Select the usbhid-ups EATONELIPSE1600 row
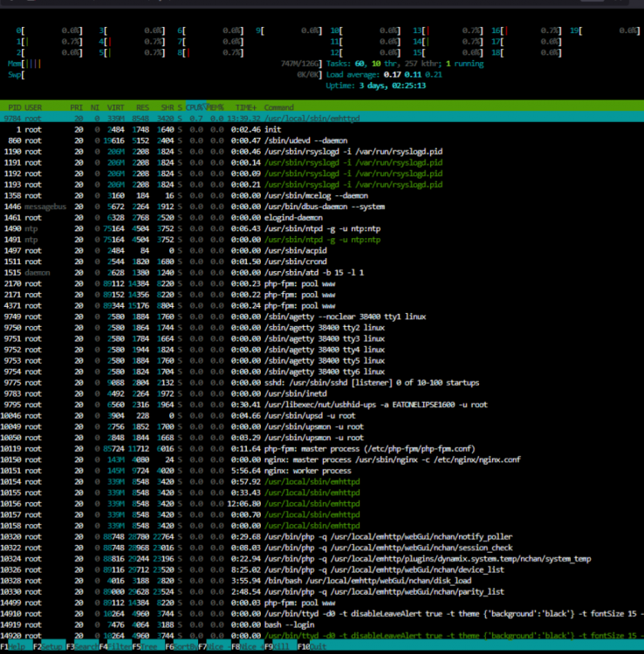The image size is (644, 654). tap(322, 405)
